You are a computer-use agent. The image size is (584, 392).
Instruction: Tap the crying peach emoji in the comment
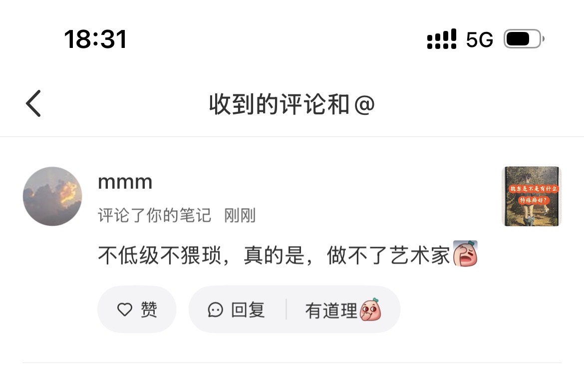[x=465, y=254]
